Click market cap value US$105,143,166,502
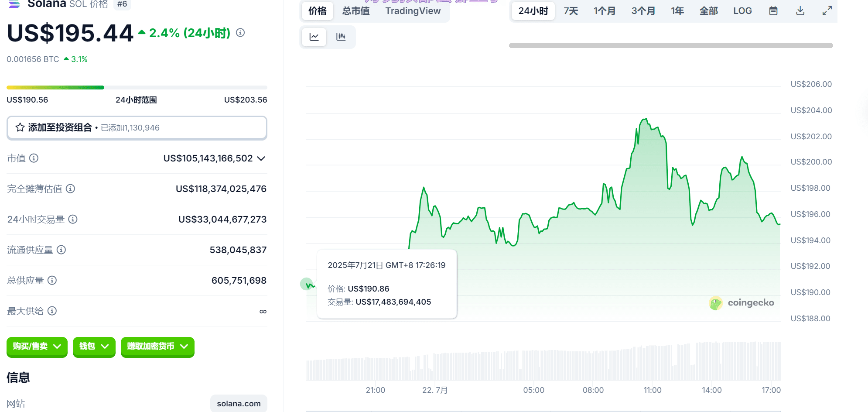This screenshot has height=412, width=868. pos(208,158)
